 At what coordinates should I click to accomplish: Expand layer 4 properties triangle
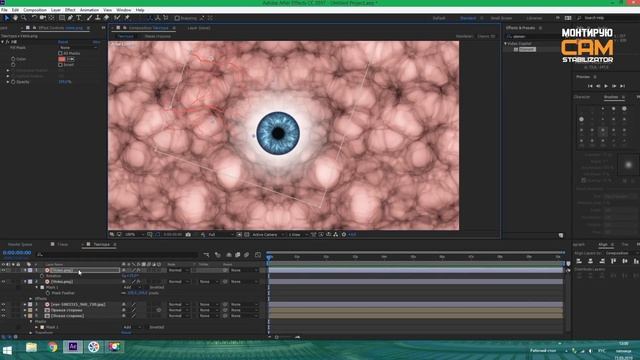click(25, 310)
